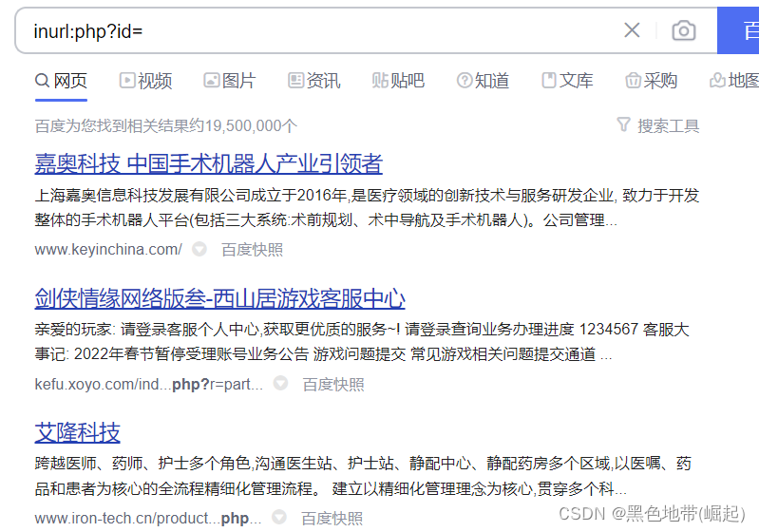The height and width of the screenshot is (532, 759).
Task: Open 搜索工具 filter options
Action: 658,125
